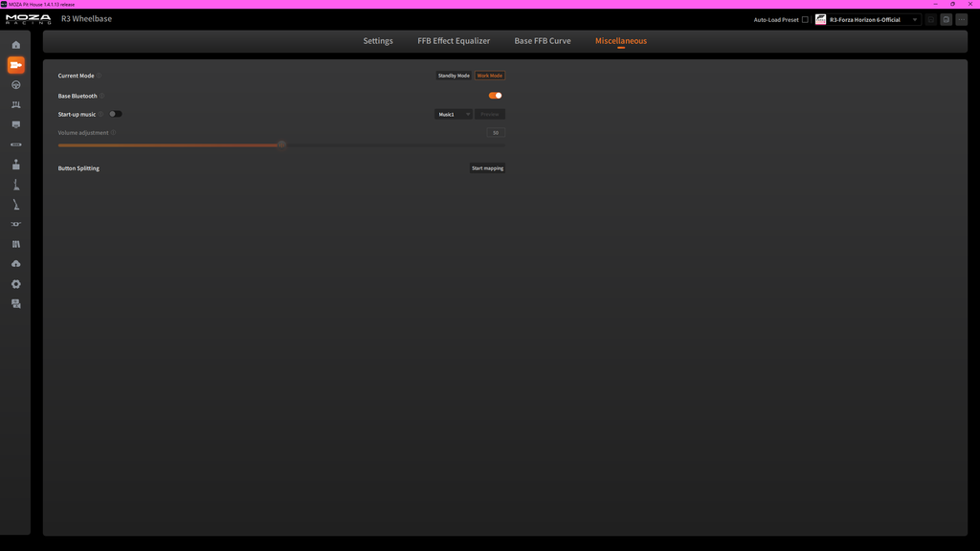Viewport: 980px width, 551px height.
Task: Open the steering wheel settings icon
Action: pos(16,85)
